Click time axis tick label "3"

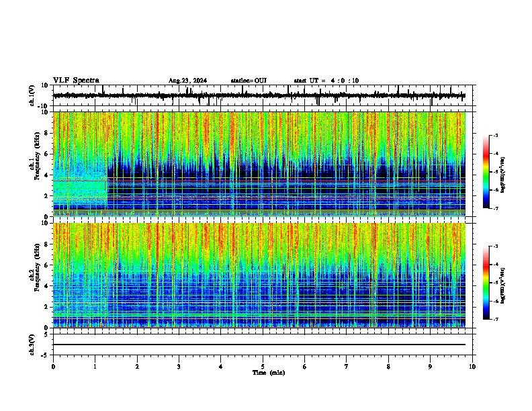179,367
